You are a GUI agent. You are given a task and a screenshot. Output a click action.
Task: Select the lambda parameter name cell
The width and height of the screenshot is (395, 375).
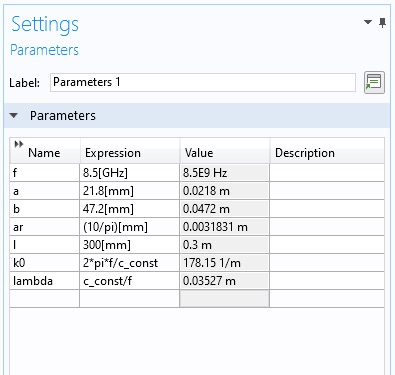(45, 281)
